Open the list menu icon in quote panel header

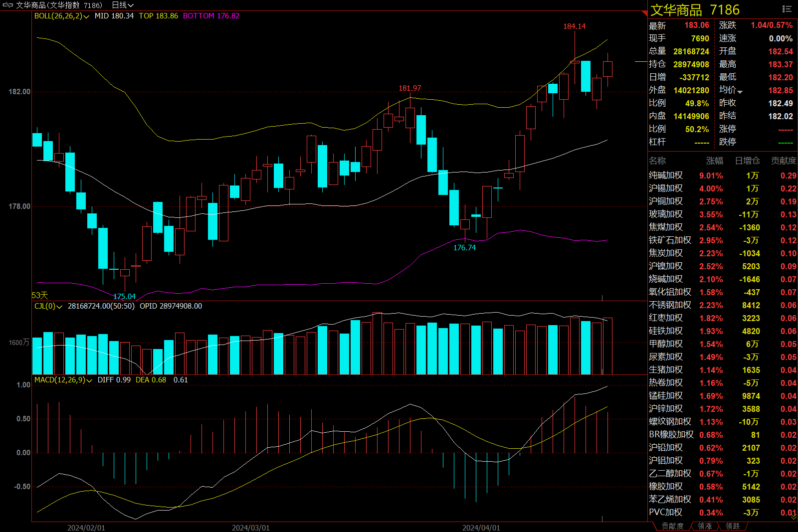point(787,9)
